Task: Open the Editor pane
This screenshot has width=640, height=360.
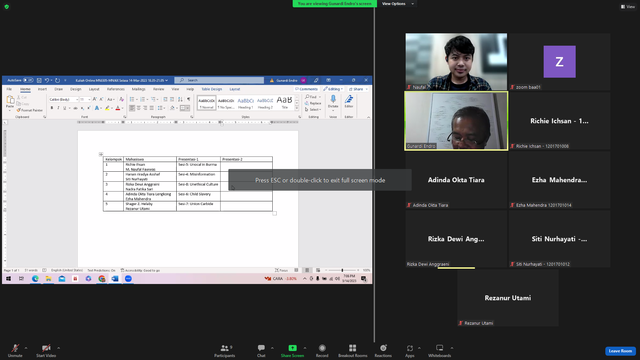Action: 349,102
